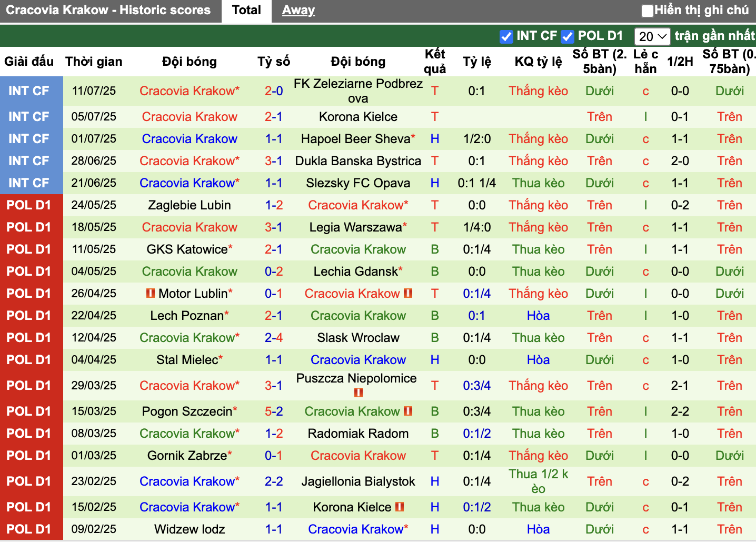Toggle the Hiển thị ghi chú checkbox
This screenshot has height=543, width=756.
point(648,11)
